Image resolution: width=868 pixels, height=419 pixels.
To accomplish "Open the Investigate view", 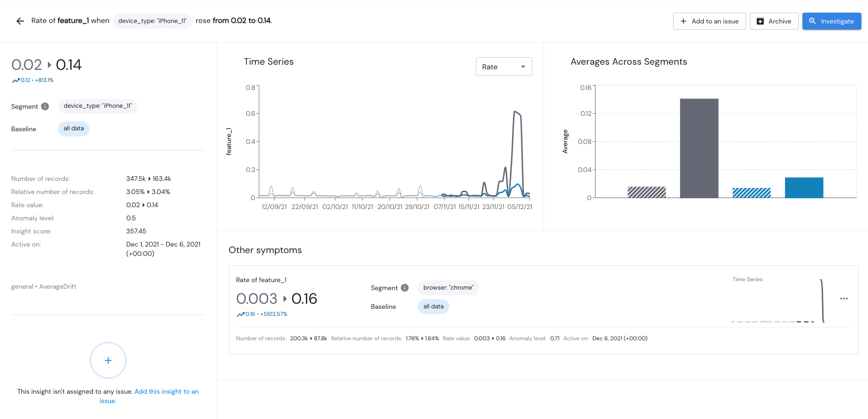I will [x=831, y=21].
